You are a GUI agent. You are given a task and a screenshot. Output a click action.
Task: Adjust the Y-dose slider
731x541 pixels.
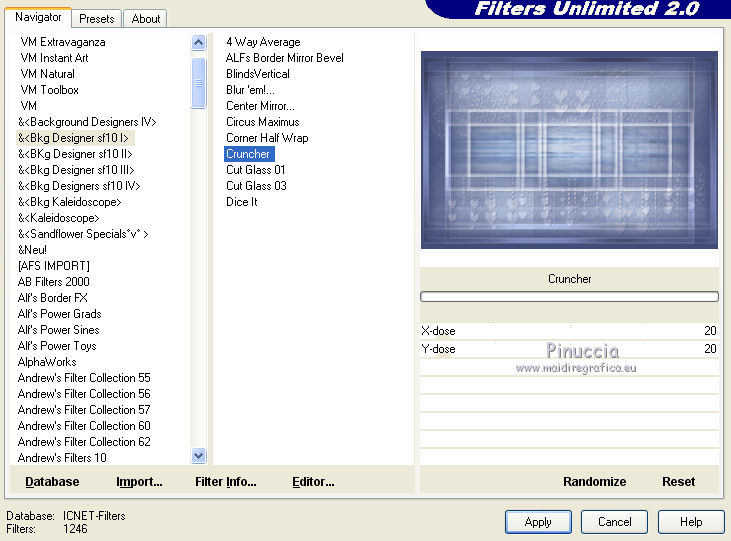click(569, 349)
